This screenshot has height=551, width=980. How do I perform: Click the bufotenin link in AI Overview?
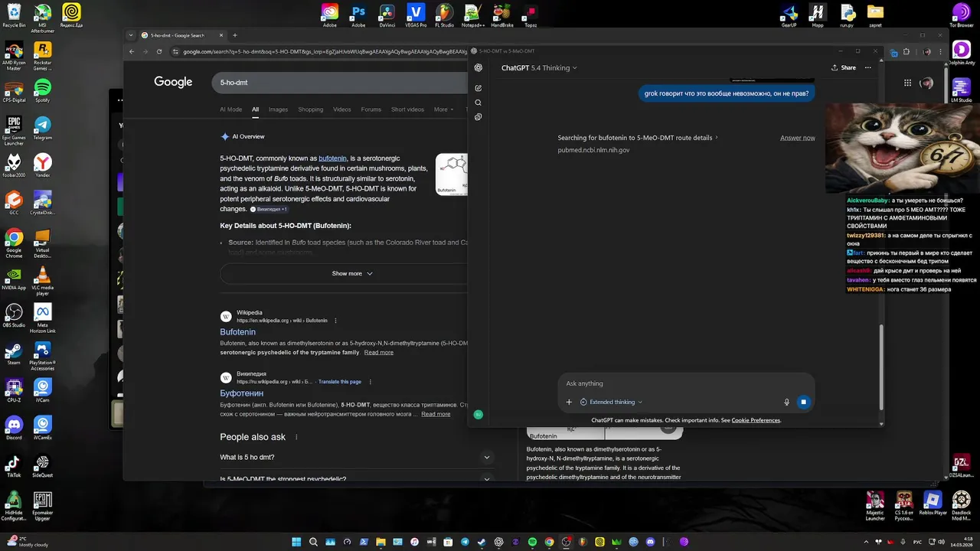[332, 158]
